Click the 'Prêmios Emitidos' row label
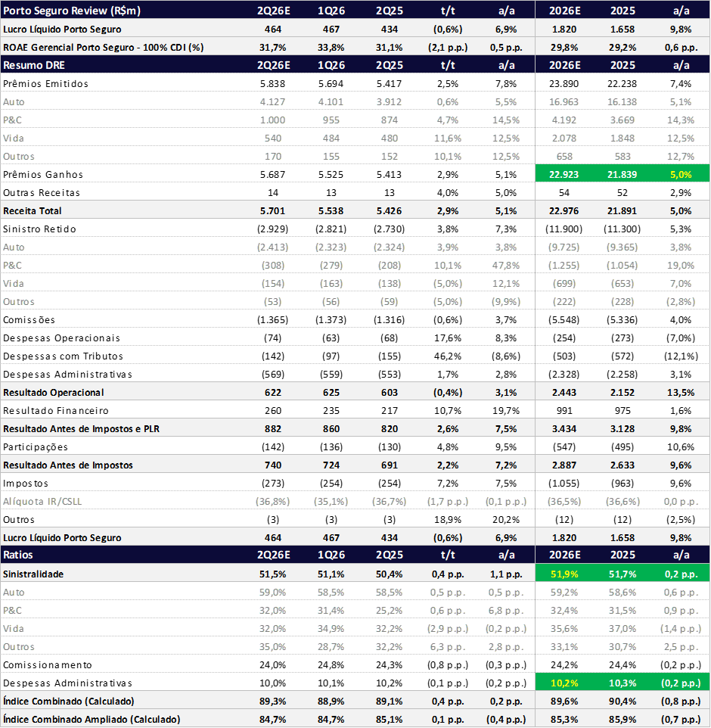 [x=45, y=83]
